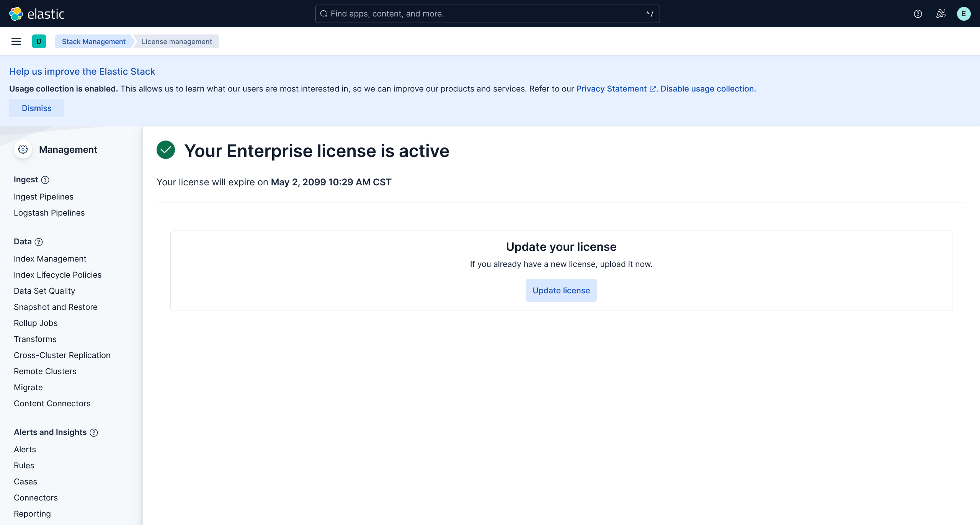Click the green D space avatar

39,41
